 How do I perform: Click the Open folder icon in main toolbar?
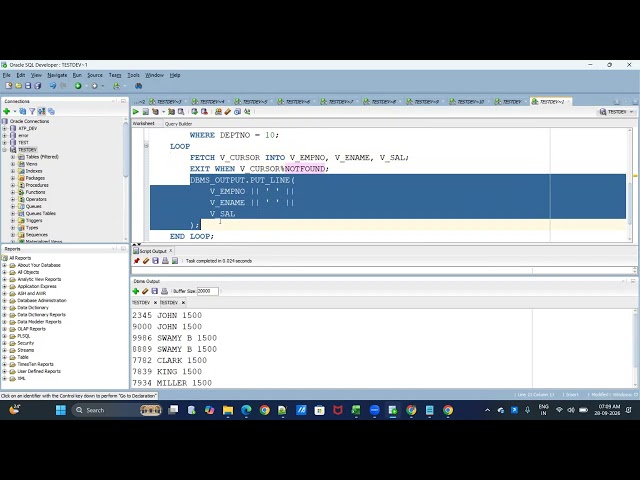pos(18,86)
